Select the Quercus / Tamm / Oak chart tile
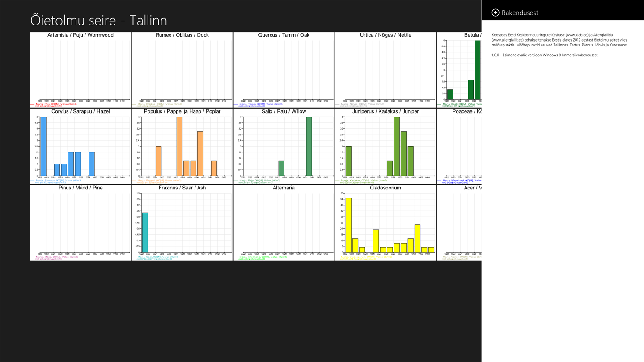The width and height of the screenshot is (644, 362). click(284, 70)
